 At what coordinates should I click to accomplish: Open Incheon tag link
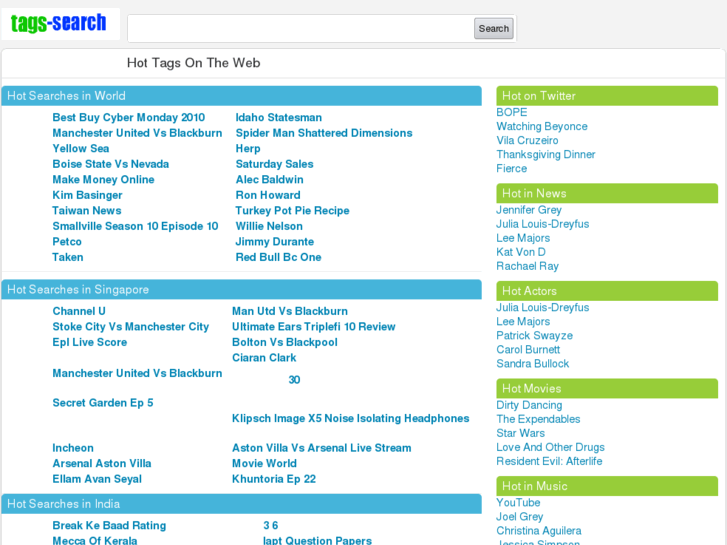pos(73,448)
